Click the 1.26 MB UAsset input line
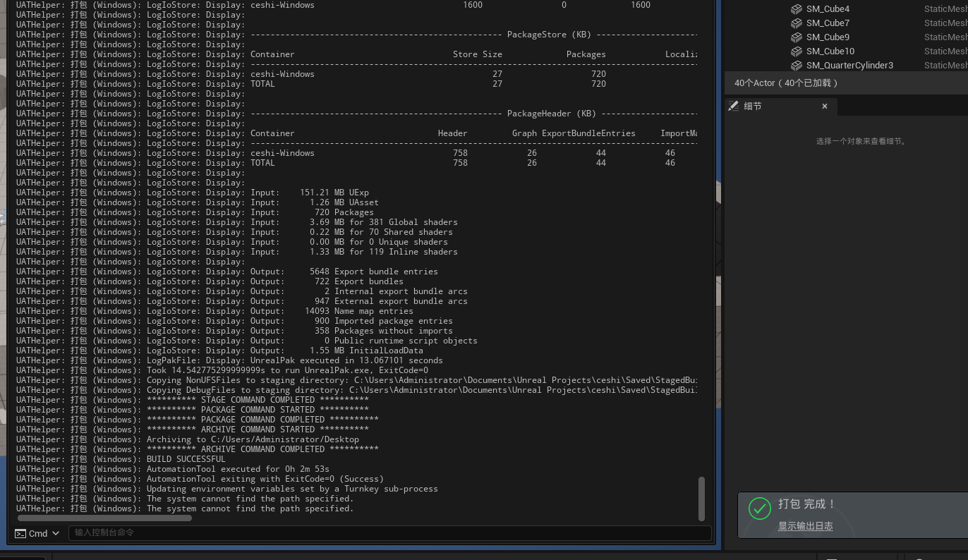Viewport: 968px width, 560px height. click(198, 202)
